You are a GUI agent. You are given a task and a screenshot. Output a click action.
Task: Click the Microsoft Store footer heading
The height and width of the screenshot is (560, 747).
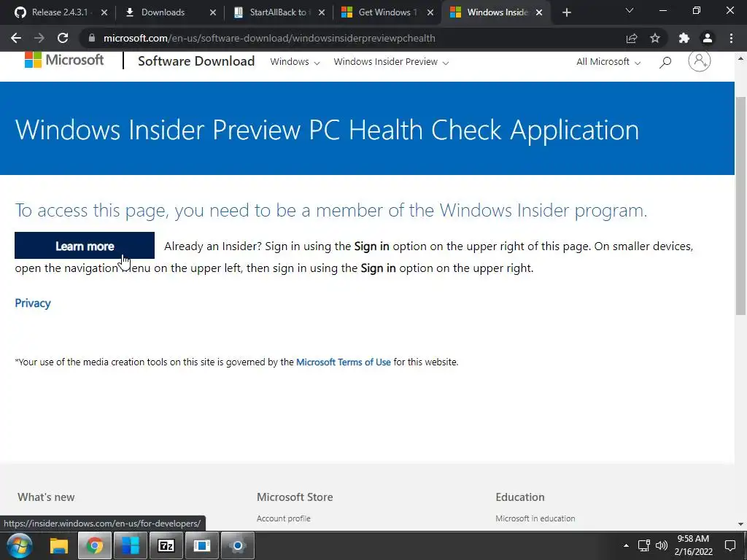tap(295, 497)
